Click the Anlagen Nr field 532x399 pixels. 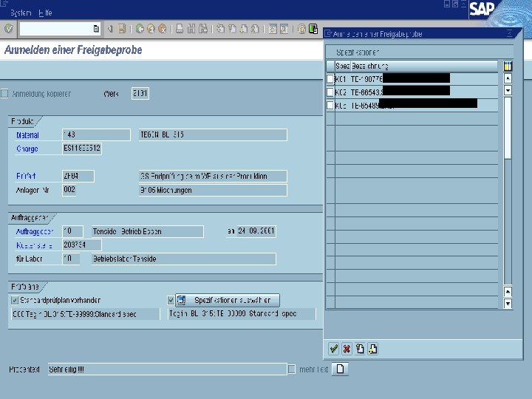pos(69,190)
